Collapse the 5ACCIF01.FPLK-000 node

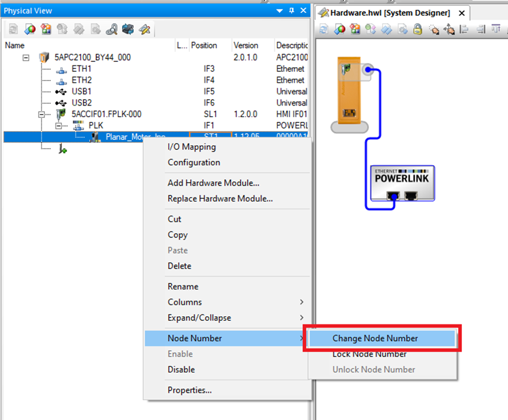(42, 114)
